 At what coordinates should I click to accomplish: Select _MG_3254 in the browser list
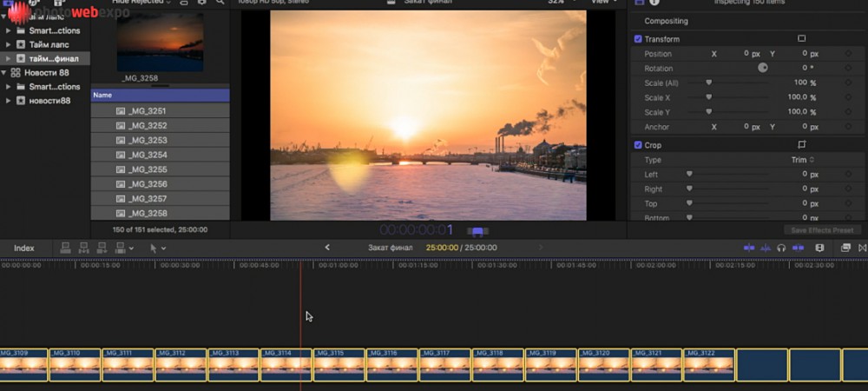click(148, 155)
